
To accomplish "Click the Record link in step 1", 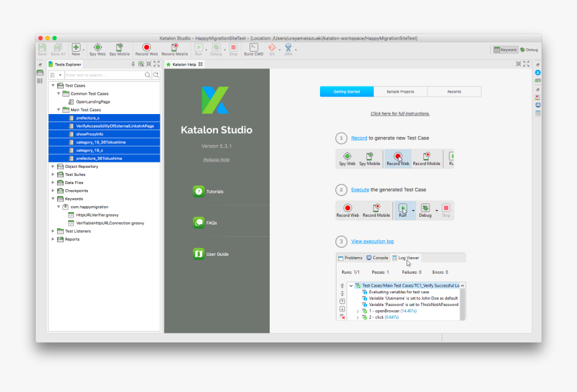I will (359, 138).
